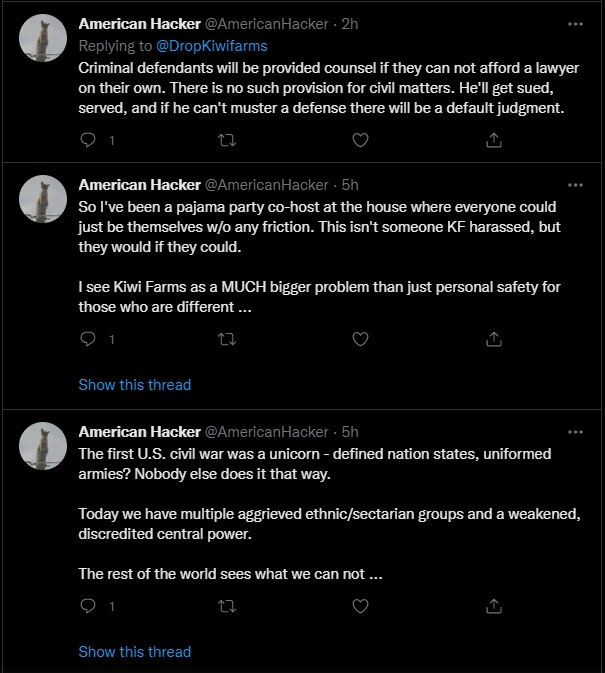
Task: Like the pajama party co-host tweet
Action: 360,339
